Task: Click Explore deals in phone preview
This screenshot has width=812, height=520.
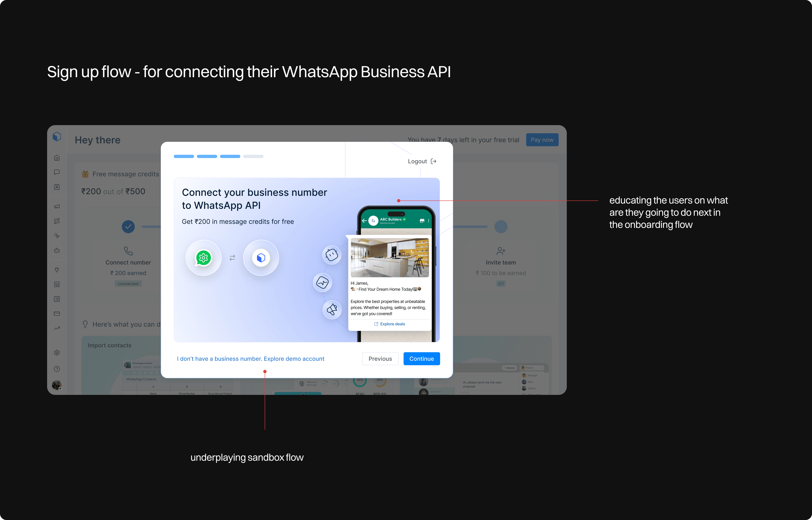Action: point(390,324)
